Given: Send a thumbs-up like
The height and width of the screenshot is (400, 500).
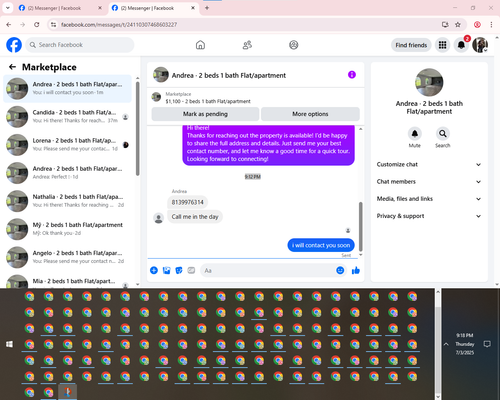Looking at the screenshot, I should [x=356, y=270].
